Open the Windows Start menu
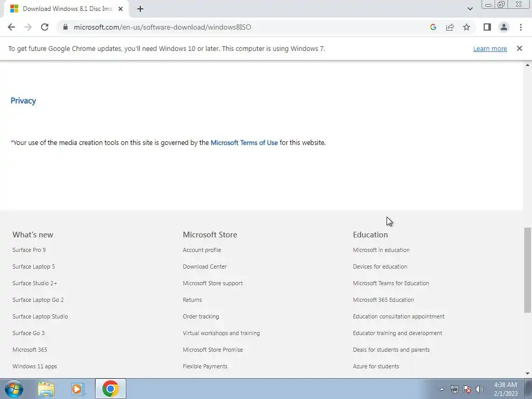The image size is (532, 399). [14, 389]
